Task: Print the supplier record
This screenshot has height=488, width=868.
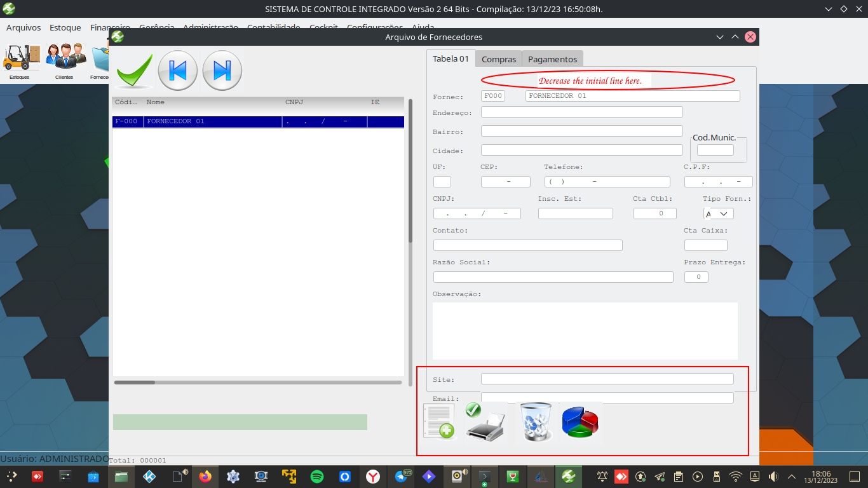Action: click(485, 422)
